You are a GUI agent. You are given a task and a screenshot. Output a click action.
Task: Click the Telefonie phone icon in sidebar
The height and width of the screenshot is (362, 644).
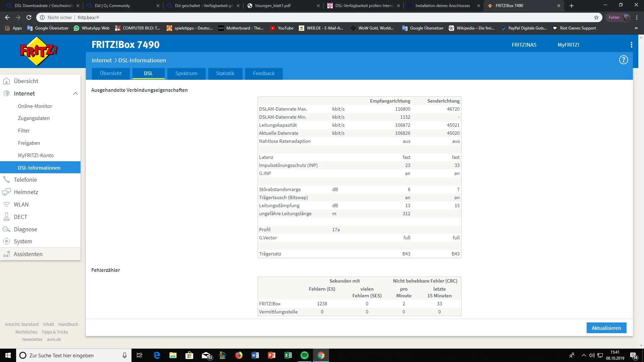[6, 180]
